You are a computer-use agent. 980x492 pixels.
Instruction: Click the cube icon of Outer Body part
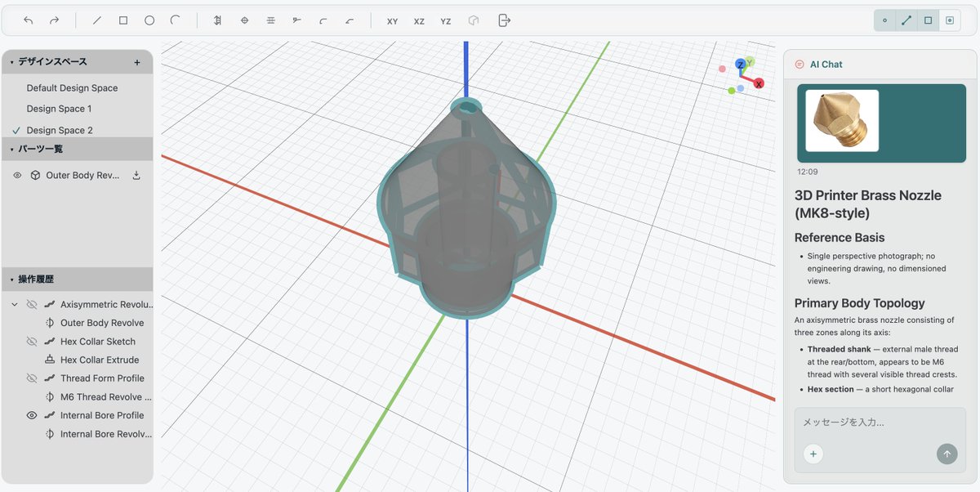[x=35, y=175]
